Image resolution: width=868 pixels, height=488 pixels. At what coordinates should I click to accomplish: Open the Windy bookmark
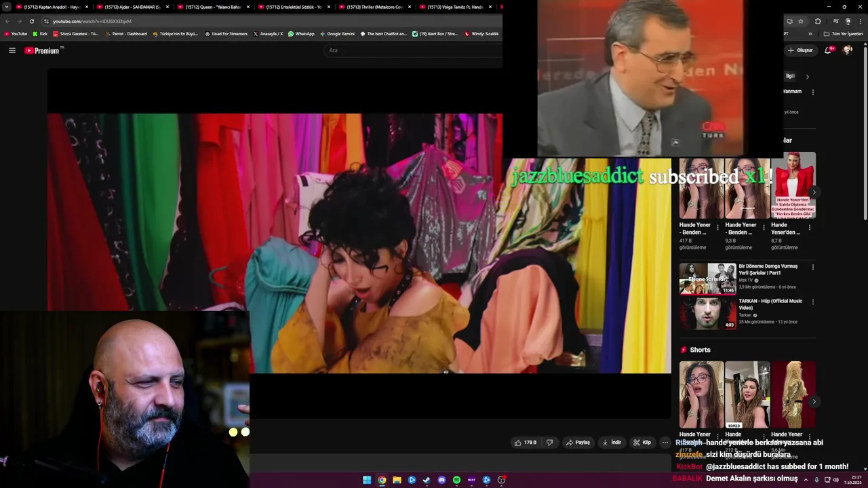coord(482,33)
